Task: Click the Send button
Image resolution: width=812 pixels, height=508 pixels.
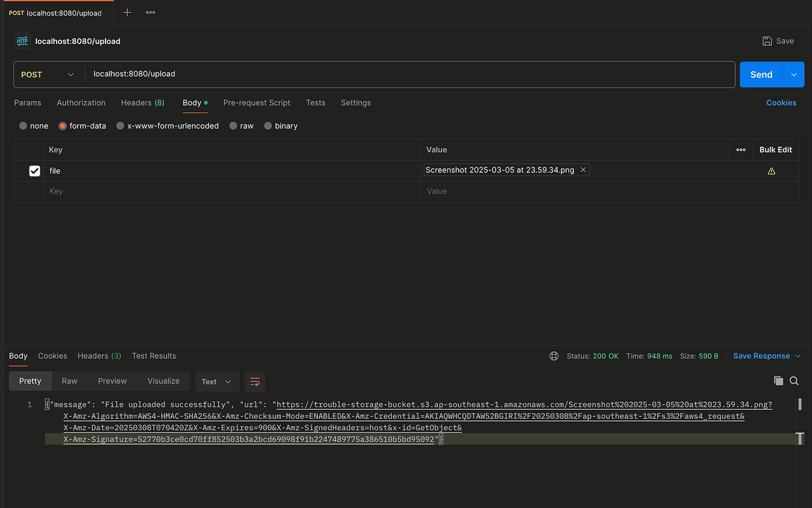Action: [761, 74]
